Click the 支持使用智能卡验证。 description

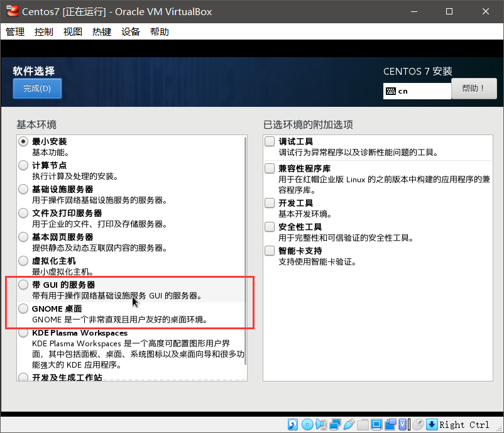pyautogui.click(x=317, y=261)
